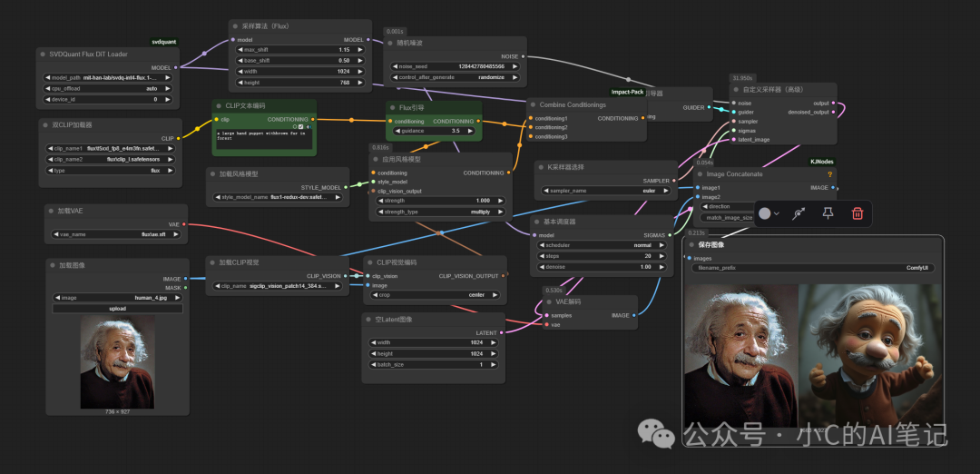The width and height of the screenshot is (980, 474).
Task: Open the style_model_name selector showing flux1-redux-dev
Action: click(x=278, y=197)
